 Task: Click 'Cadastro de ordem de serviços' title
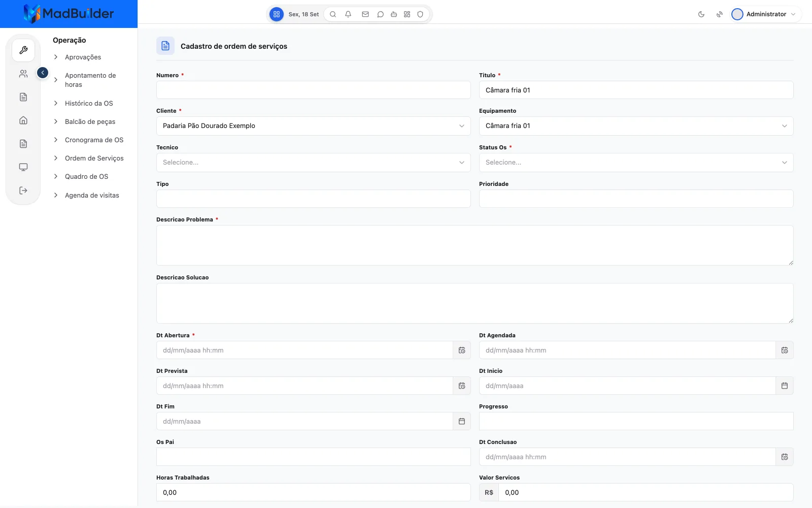point(234,46)
